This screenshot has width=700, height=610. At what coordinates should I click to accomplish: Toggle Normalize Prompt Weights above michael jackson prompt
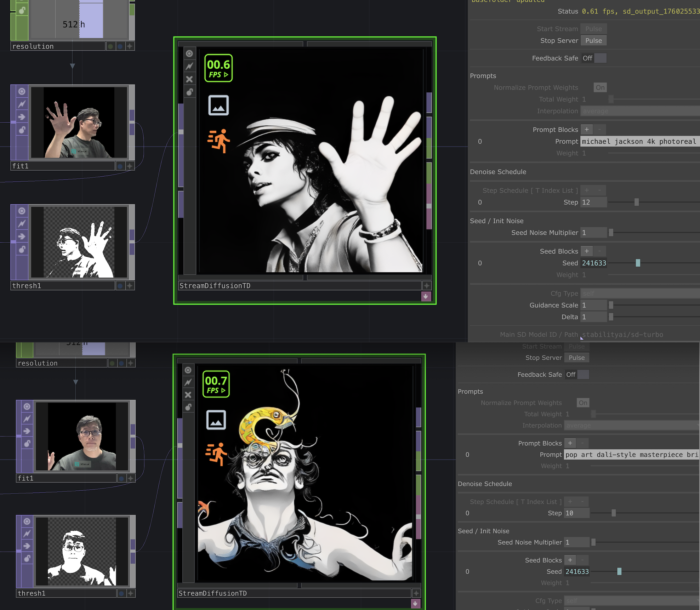[600, 87]
